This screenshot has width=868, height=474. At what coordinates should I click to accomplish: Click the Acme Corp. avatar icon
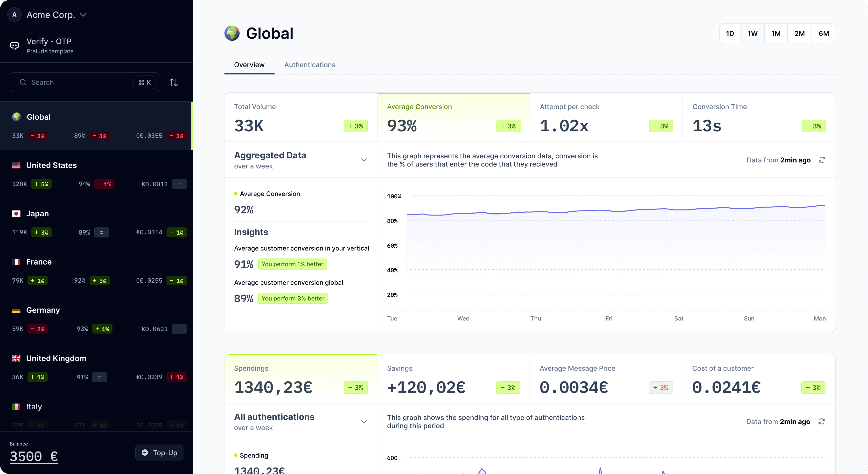point(14,15)
